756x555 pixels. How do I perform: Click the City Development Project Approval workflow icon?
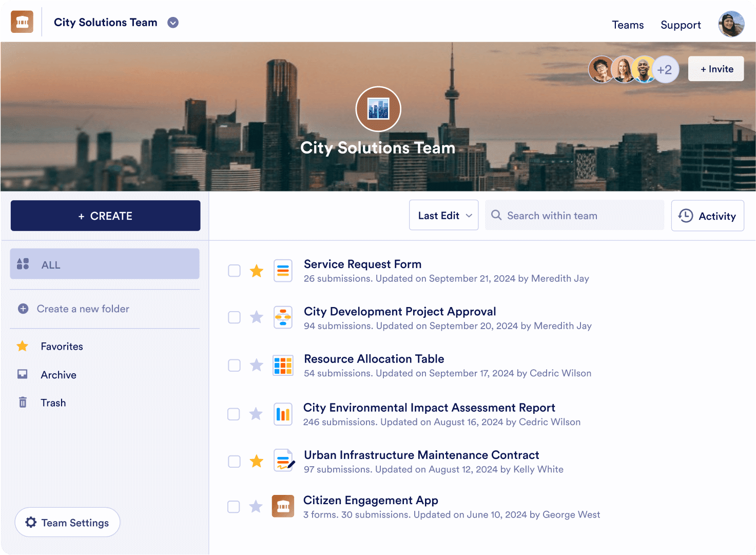click(283, 317)
